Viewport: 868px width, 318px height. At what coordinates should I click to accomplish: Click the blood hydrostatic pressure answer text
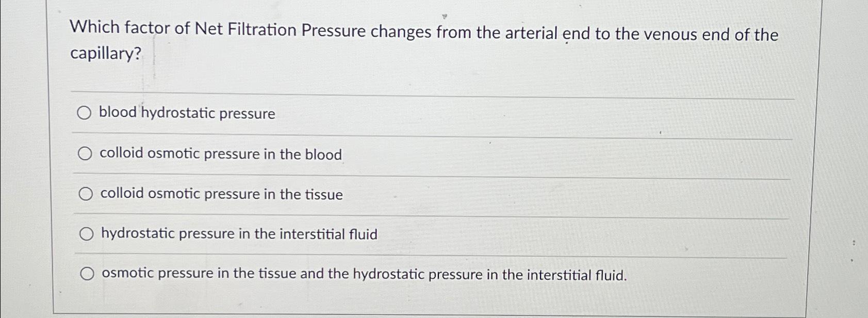pyautogui.click(x=187, y=113)
